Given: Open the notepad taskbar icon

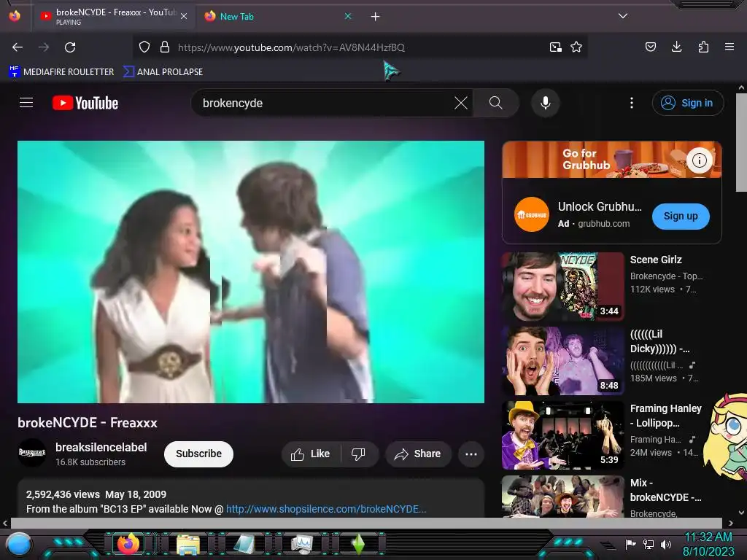Looking at the screenshot, I should (244, 544).
